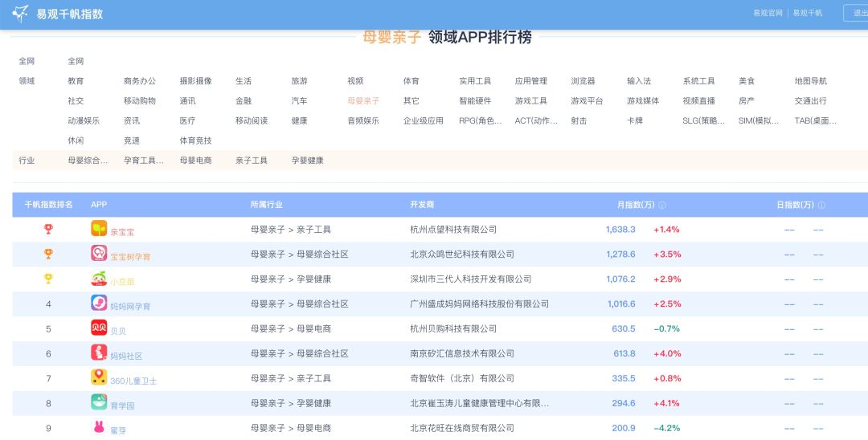Click the info icon beside 月指数(万)
The image size is (868, 440).
click(x=662, y=205)
